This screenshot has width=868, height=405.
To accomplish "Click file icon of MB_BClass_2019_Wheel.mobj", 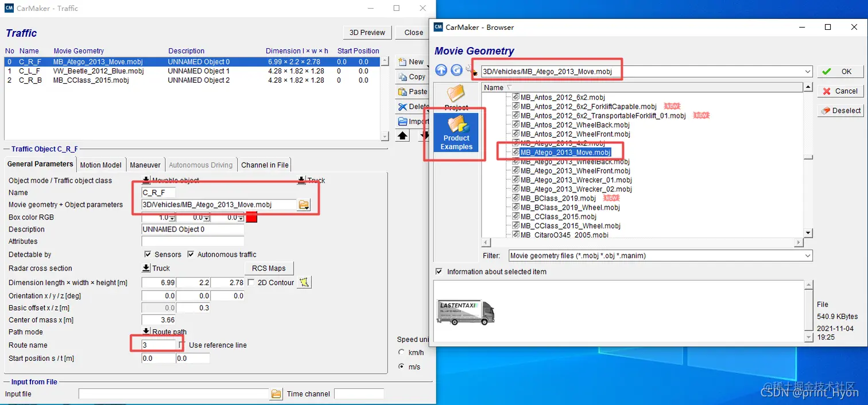I will pyautogui.click(x=516, y=207).
